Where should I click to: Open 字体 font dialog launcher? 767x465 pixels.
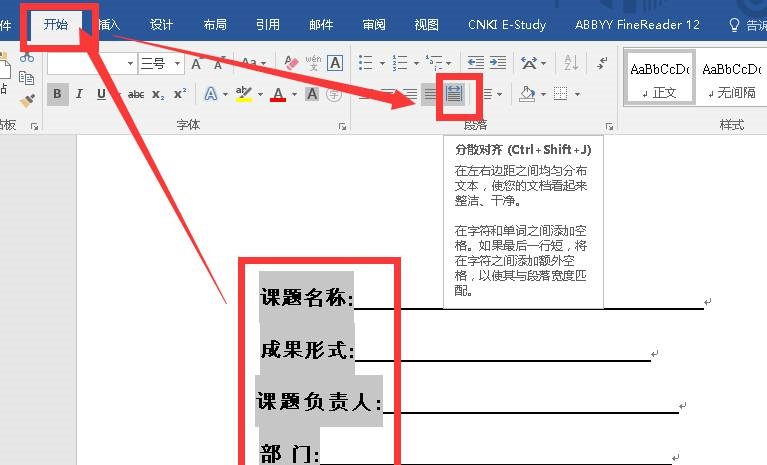pos(342,127)
